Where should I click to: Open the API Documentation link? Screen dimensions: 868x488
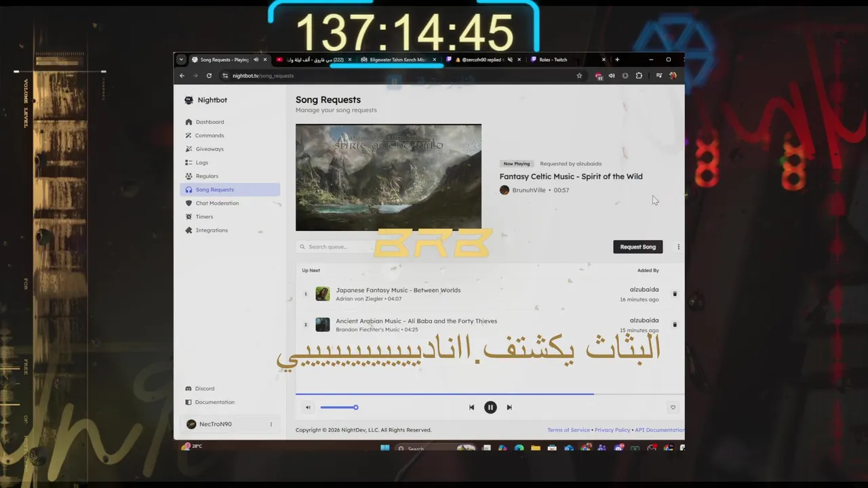pos(659,430)
